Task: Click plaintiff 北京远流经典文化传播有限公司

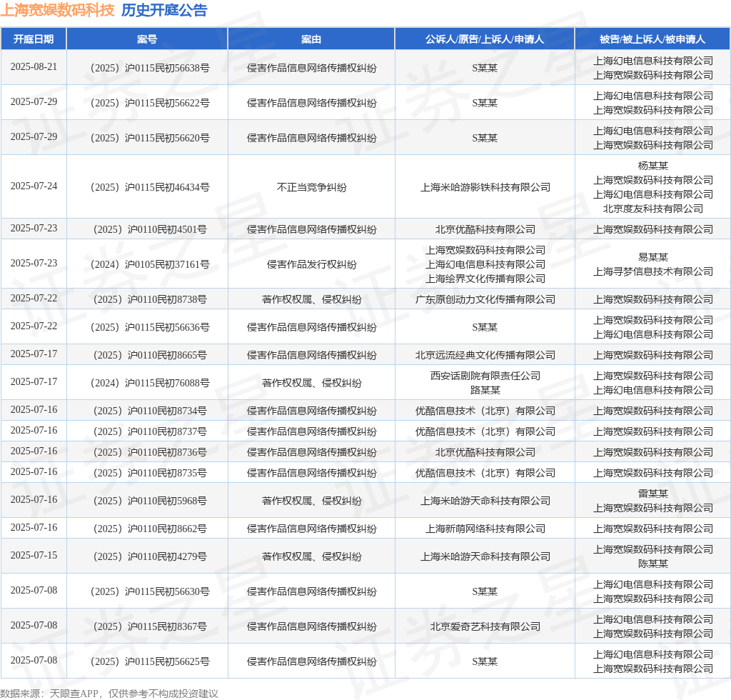Action: pos(485,356)
